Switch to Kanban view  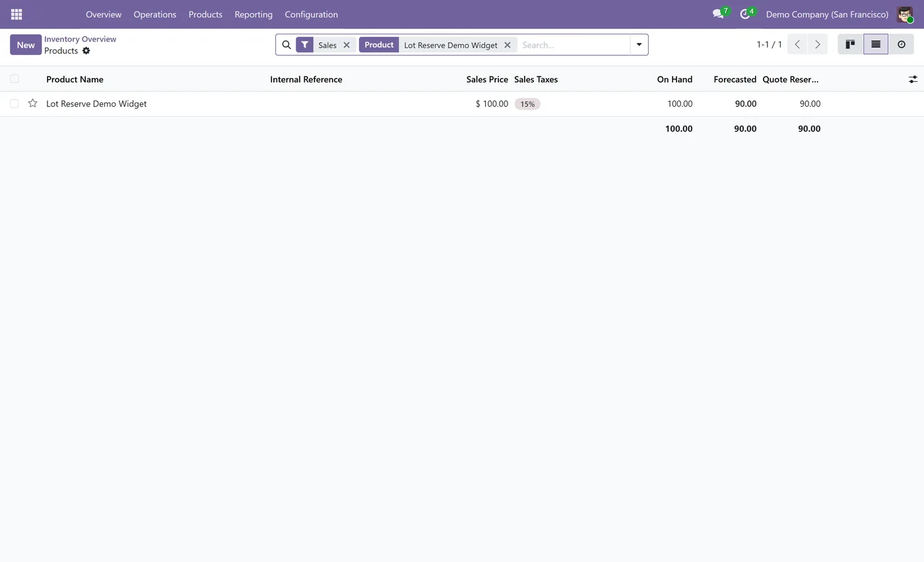tap(850, 44)
